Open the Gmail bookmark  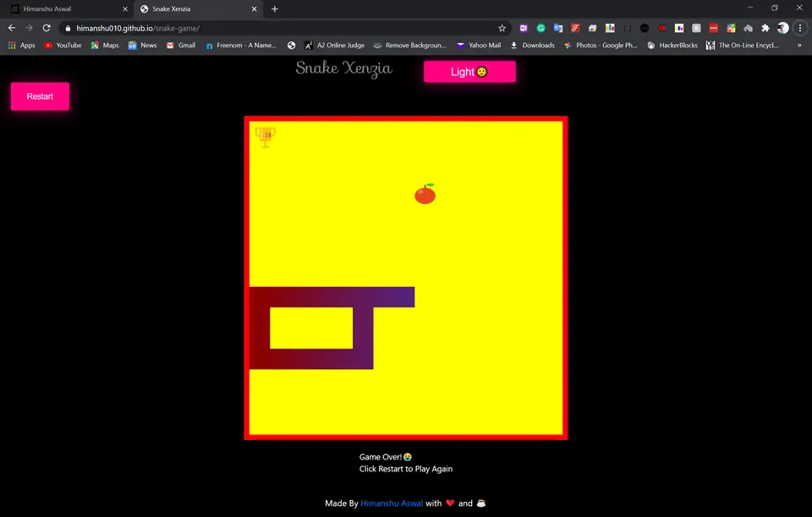click(x=181, y=46)
